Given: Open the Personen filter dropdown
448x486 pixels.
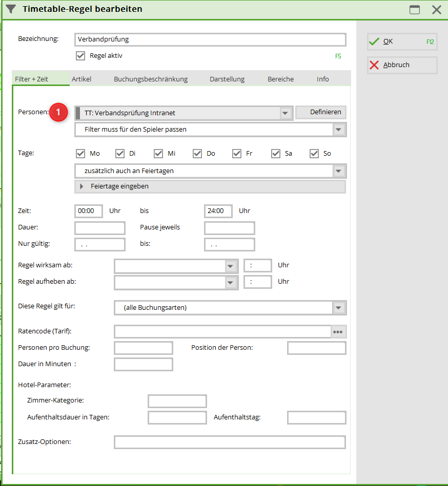Looking at the screenshot, I should pos(286,113).
